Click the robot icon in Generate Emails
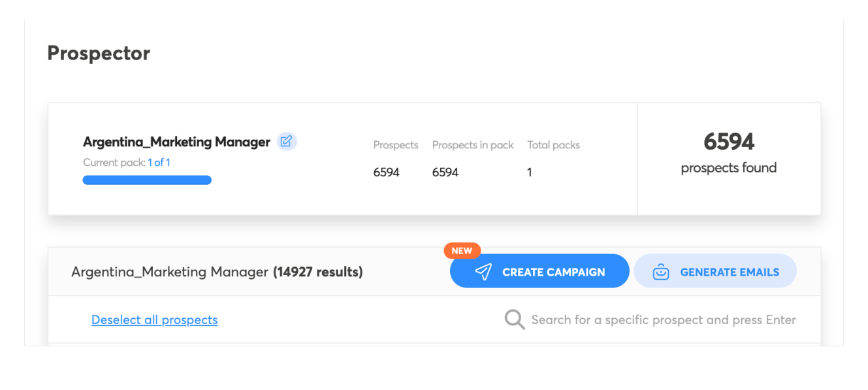 [x=661, y=272]
